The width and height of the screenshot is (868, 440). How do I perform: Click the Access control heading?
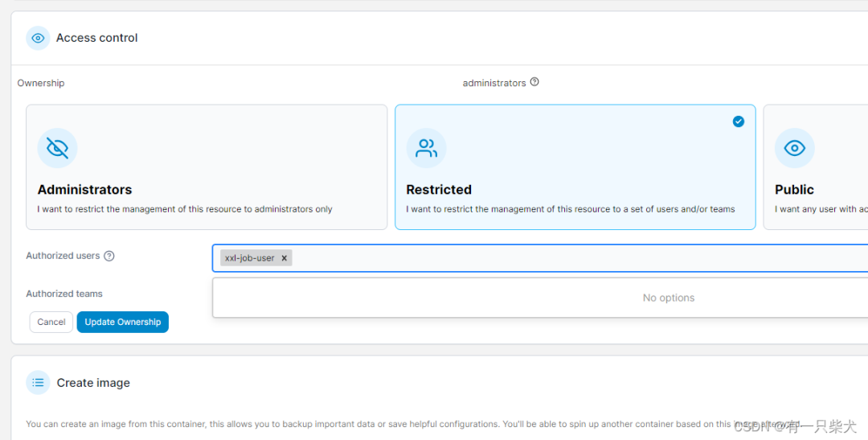tap(97, 38)
